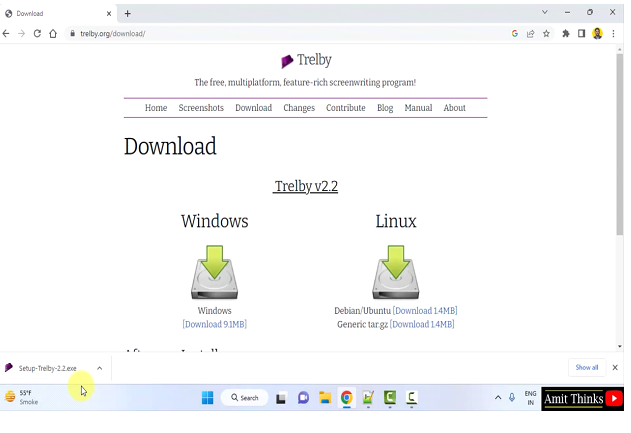Image resolution: width=631 pixels, height=433 pixels.
Task: Close the Download browser tab
Action: [109, 14]
